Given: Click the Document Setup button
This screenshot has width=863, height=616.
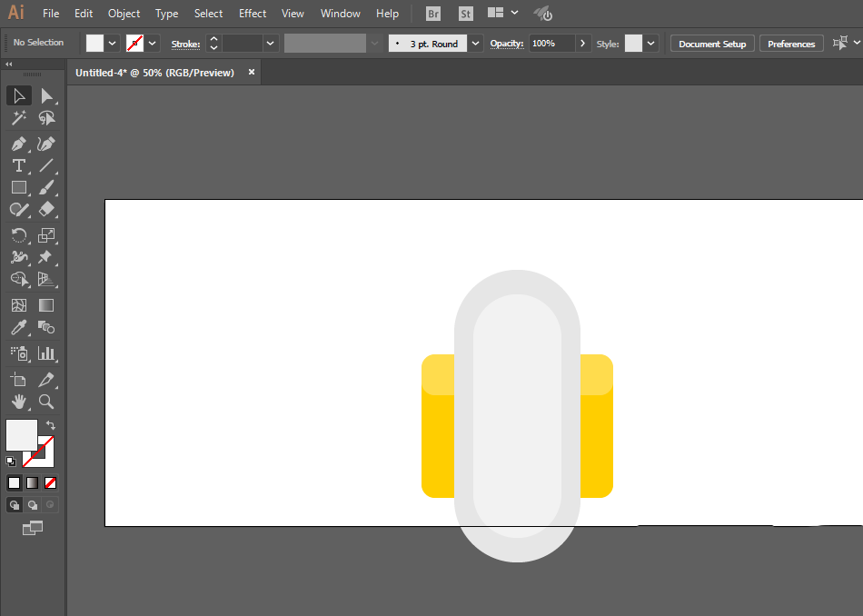Looking at the screenshot, I should [712, 44].
